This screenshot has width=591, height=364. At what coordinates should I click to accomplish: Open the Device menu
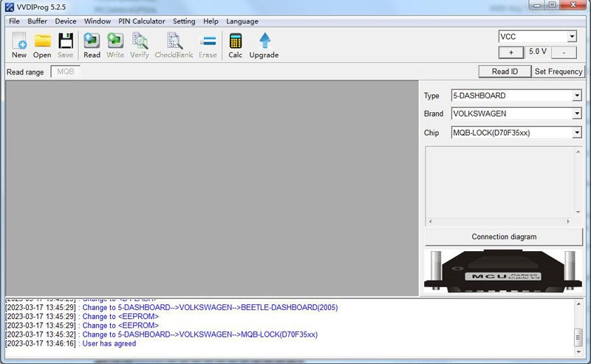coord(66,21)
